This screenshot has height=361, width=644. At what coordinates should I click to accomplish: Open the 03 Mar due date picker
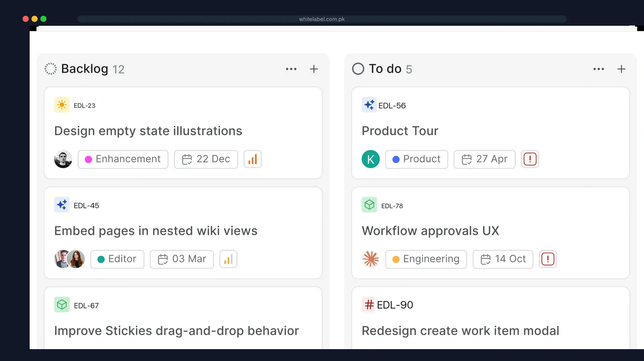(182, 259)
